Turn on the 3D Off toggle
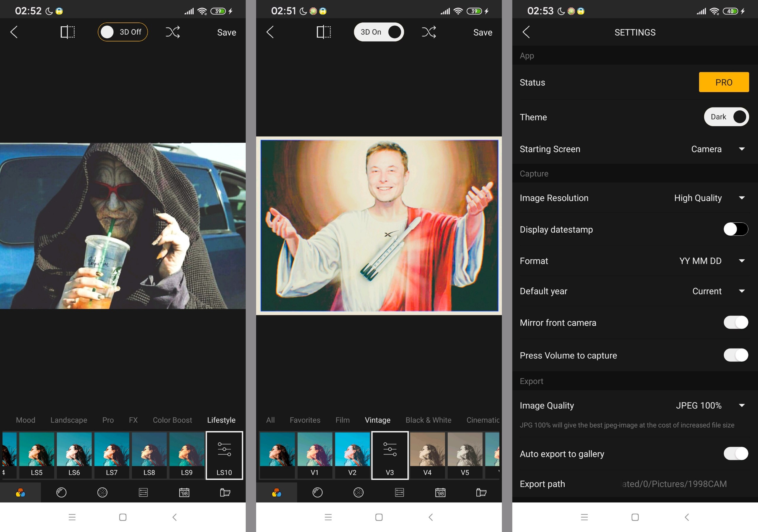Viewport: 758px width, 532px height. pos(123,32)
